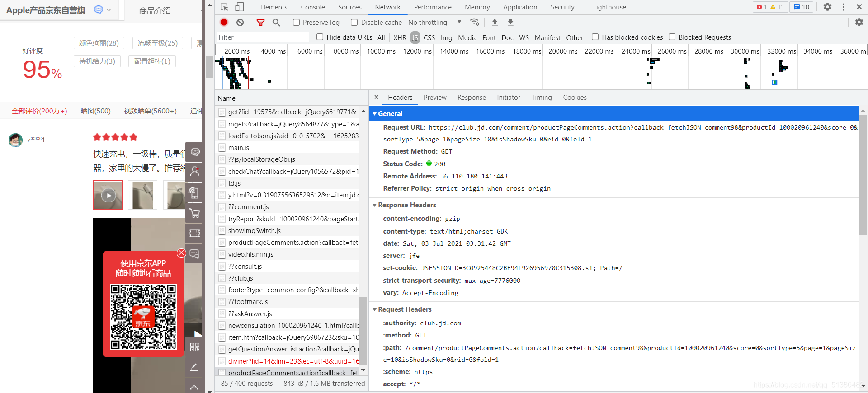
Task: Switch to the Console panel
Action: click(x=313, y=7)
